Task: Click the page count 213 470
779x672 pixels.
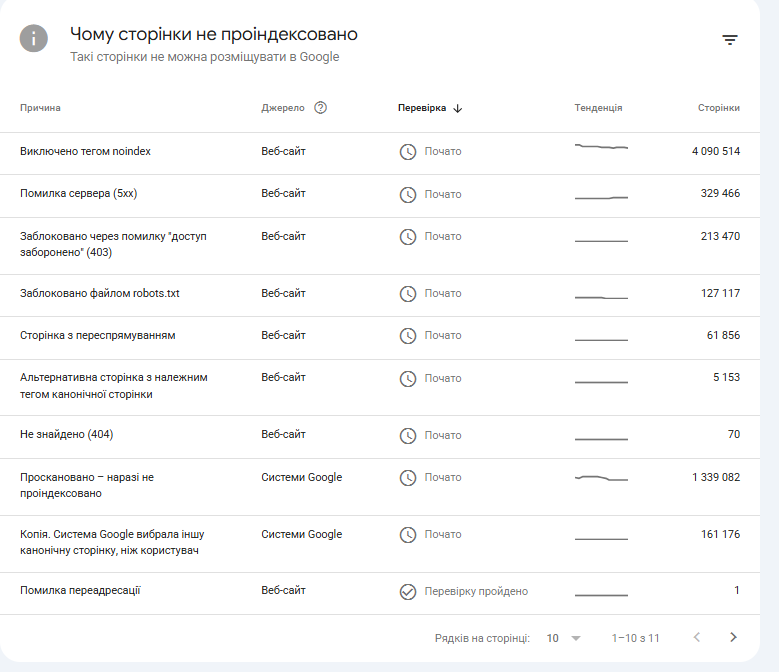Action: tap(720, 236)
